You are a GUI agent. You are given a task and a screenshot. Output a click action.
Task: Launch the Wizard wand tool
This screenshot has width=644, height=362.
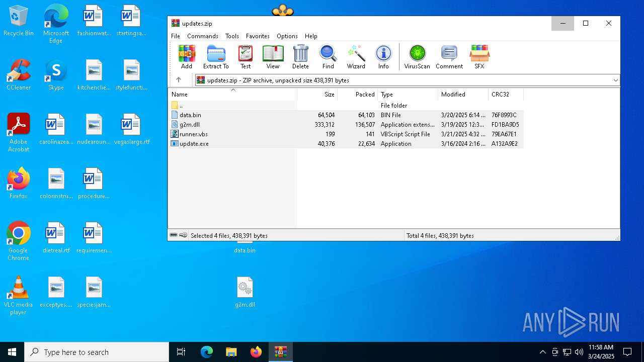tap(356, 57)
